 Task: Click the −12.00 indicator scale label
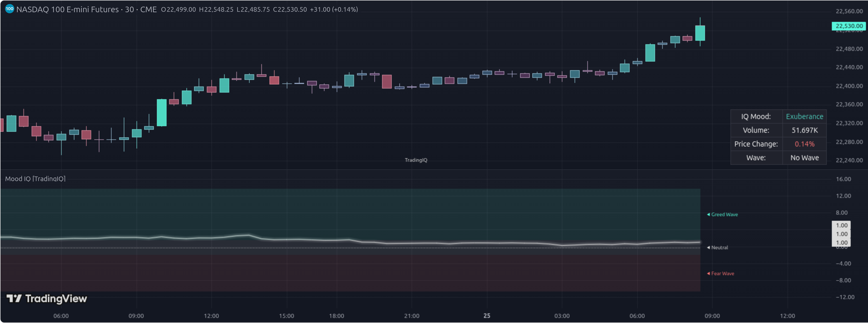tap(845, 297)
